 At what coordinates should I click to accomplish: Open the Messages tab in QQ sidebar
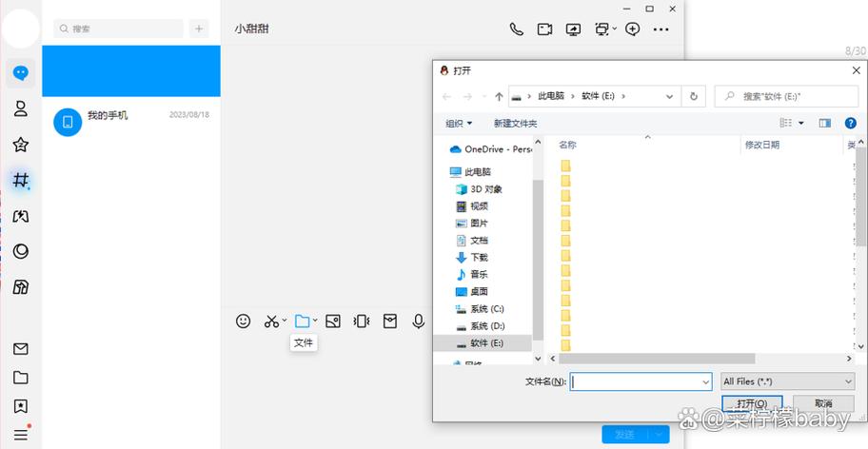(x=21, y=73)
